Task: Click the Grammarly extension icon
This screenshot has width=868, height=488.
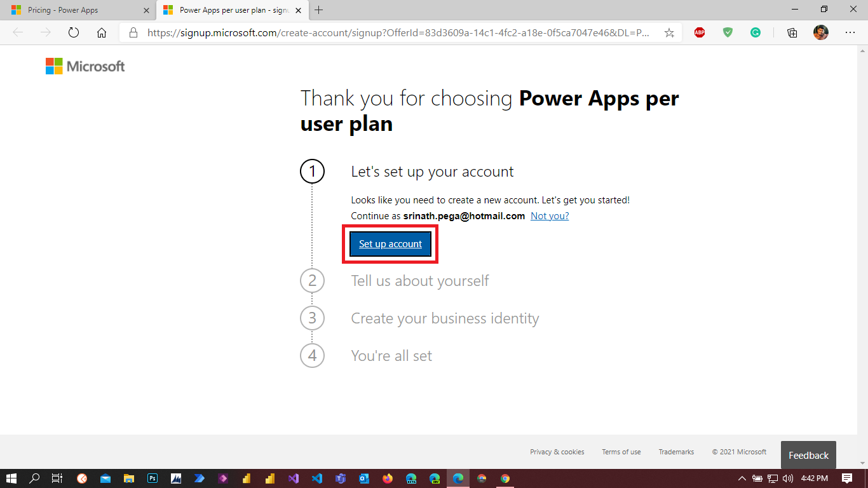Action: pyautogui.click(x=756, y=33)
